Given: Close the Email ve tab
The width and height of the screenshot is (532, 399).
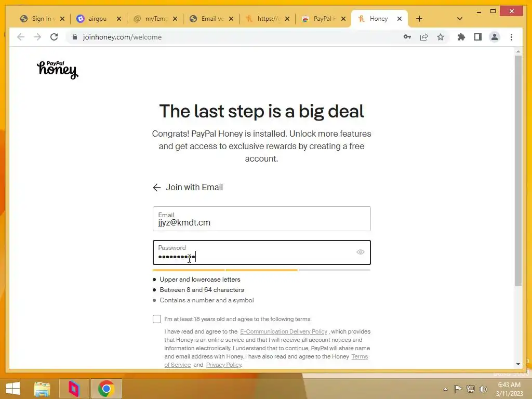Looking at the screenshot, I should pos(231,19).
